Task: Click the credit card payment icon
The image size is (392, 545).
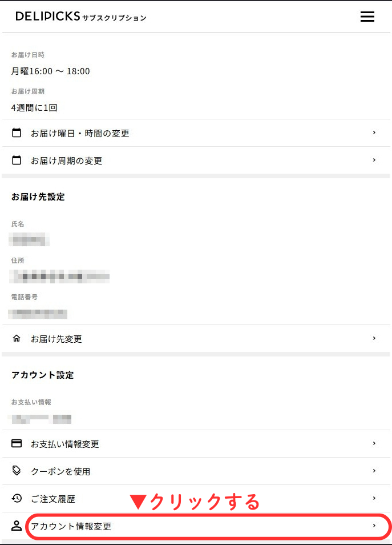Action: tap(17, 444)
